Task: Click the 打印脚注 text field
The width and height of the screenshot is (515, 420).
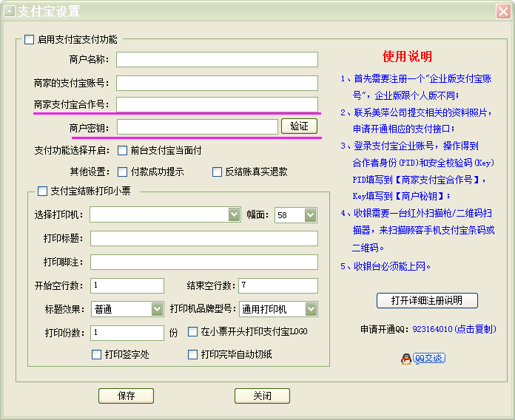Action: 204,262
